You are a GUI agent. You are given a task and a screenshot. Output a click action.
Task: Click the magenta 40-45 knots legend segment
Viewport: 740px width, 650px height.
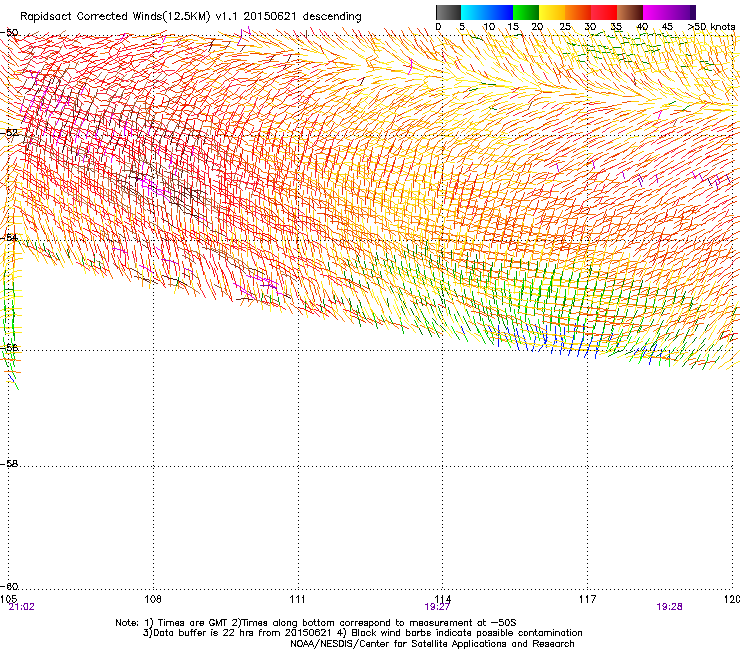pos(656,12)
